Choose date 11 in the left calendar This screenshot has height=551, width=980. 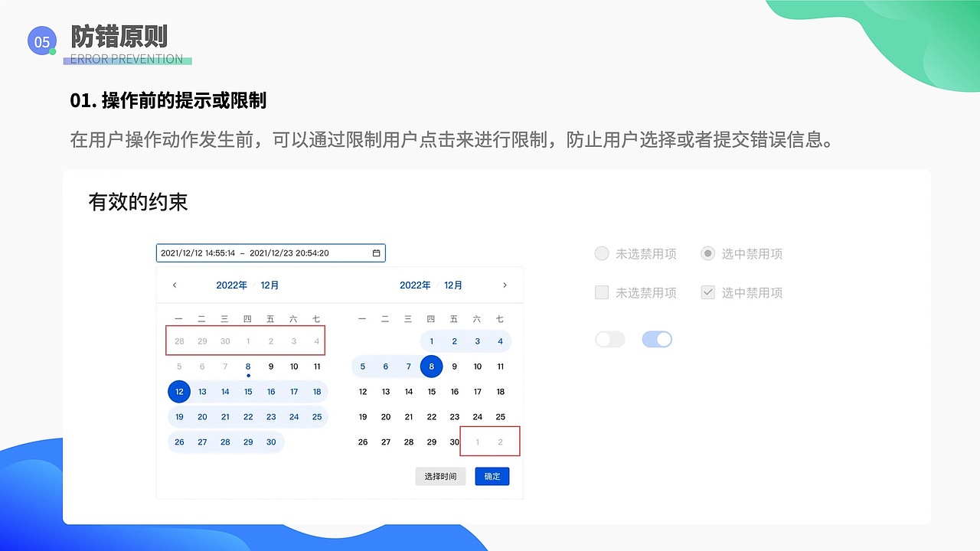(317, 367)
